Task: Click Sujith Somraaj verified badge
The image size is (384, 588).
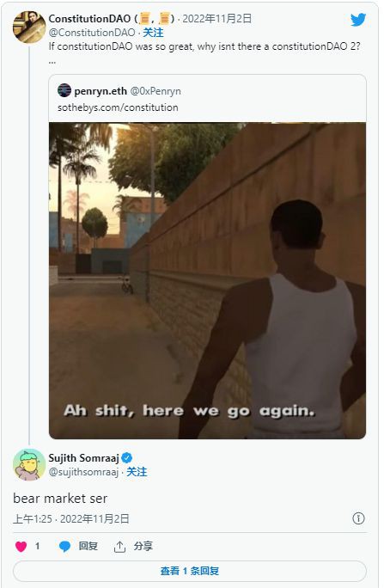Action: (x=127, y=457)
